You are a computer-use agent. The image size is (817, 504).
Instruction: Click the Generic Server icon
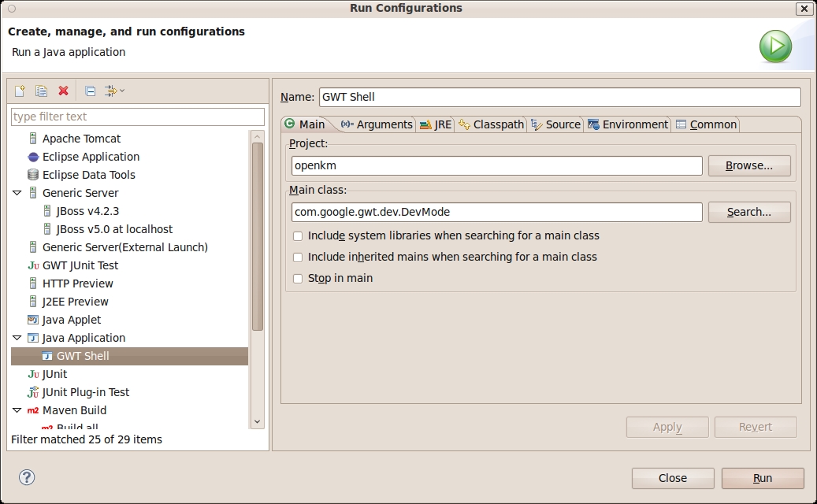point(33,193)
